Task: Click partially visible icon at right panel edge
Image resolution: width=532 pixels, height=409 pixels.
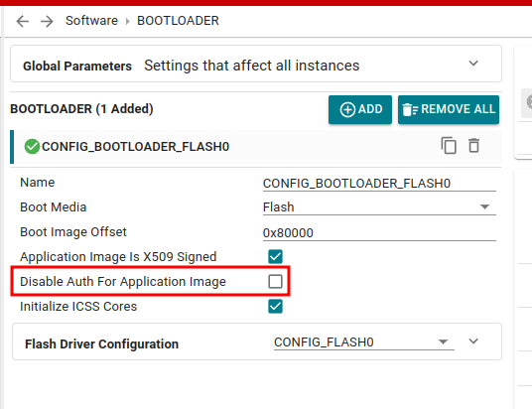Action: pos(529,102)
